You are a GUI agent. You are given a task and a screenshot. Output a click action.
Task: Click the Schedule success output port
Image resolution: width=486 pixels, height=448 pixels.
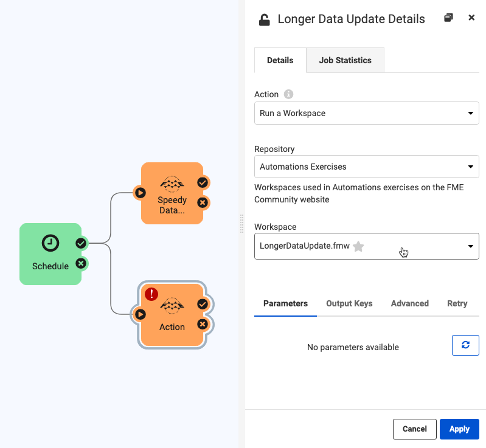pyautogui.click(x=80, y=243)
